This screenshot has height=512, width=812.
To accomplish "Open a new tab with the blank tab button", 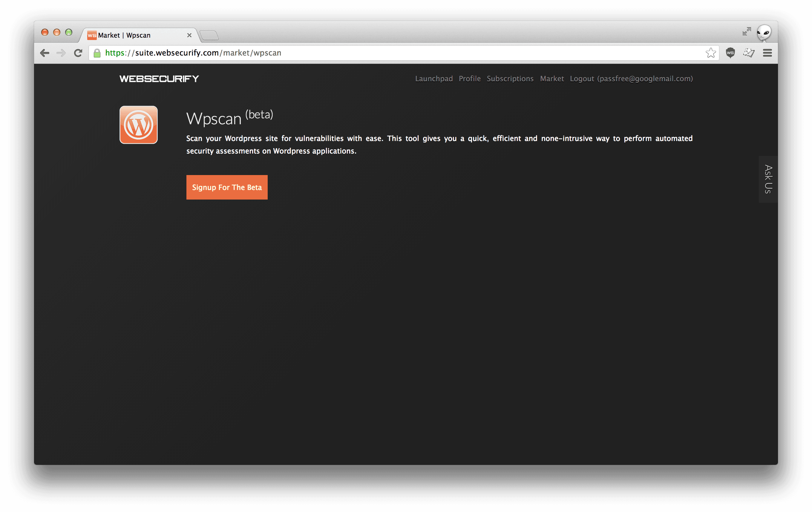I will tap(209, 35).
